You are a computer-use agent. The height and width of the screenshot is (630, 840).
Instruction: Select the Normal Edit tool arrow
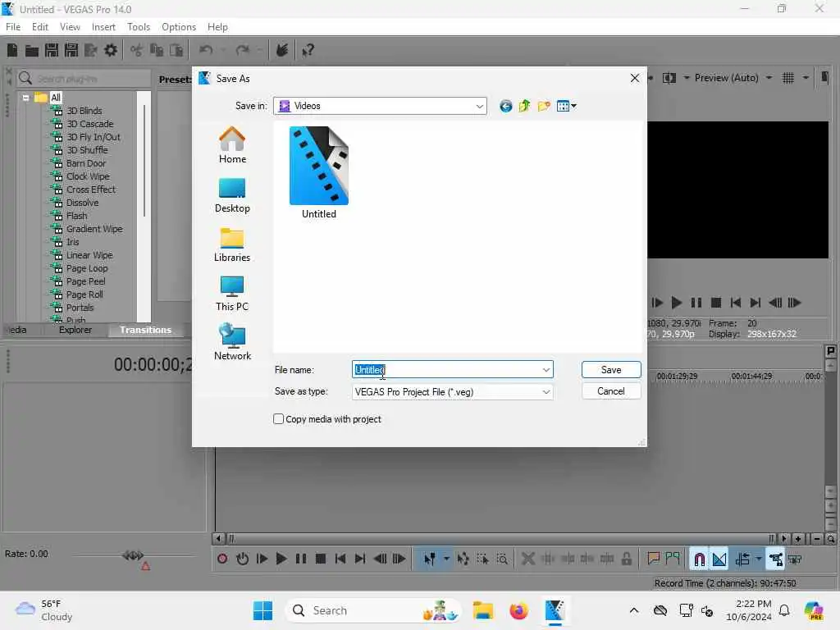[429, 559]
